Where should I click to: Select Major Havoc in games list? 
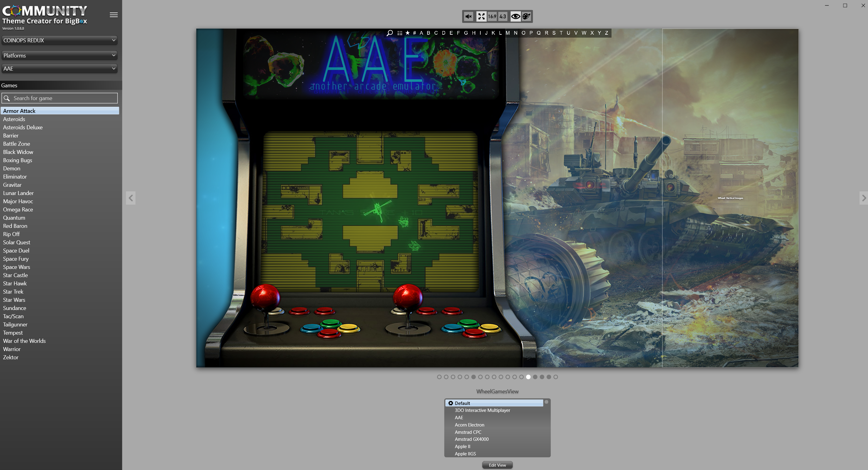[60, 201]
